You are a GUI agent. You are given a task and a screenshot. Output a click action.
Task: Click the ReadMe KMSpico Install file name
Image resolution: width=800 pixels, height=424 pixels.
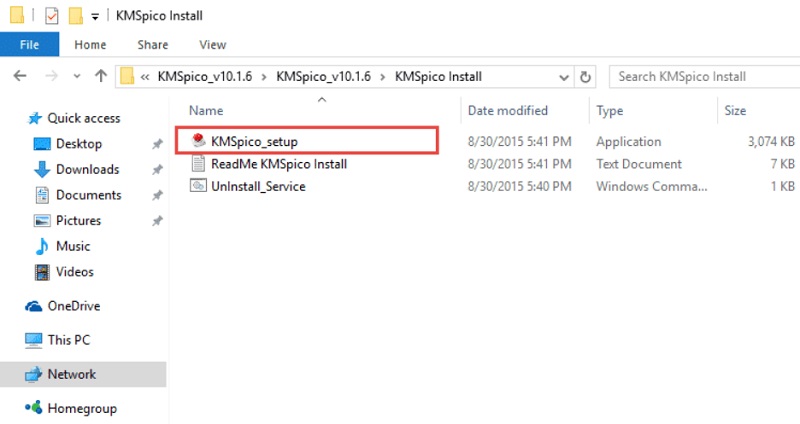tap(279, 164)
